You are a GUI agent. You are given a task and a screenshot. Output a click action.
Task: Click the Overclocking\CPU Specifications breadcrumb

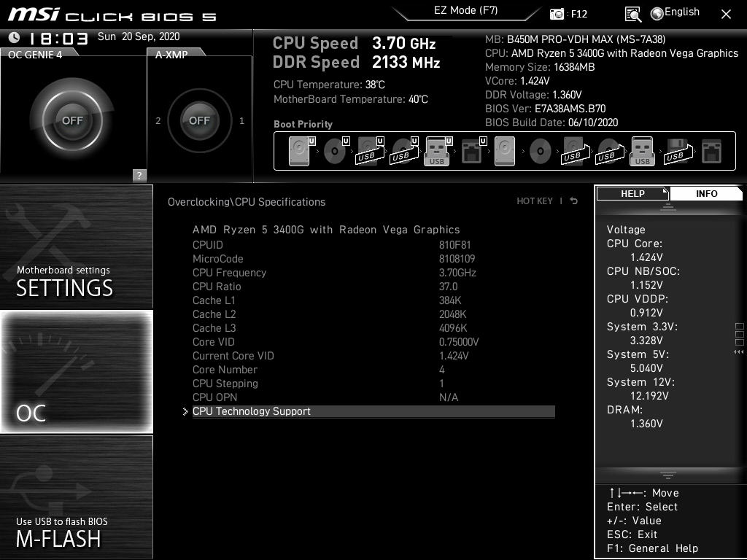click(x=247, y=202)
